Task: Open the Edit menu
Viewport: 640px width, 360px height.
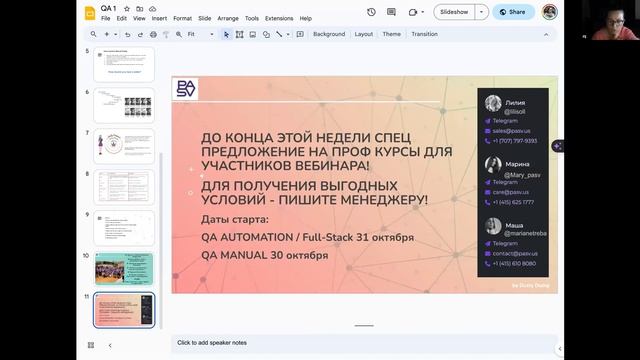Action: pyautogui.click(x=121, y=18)
